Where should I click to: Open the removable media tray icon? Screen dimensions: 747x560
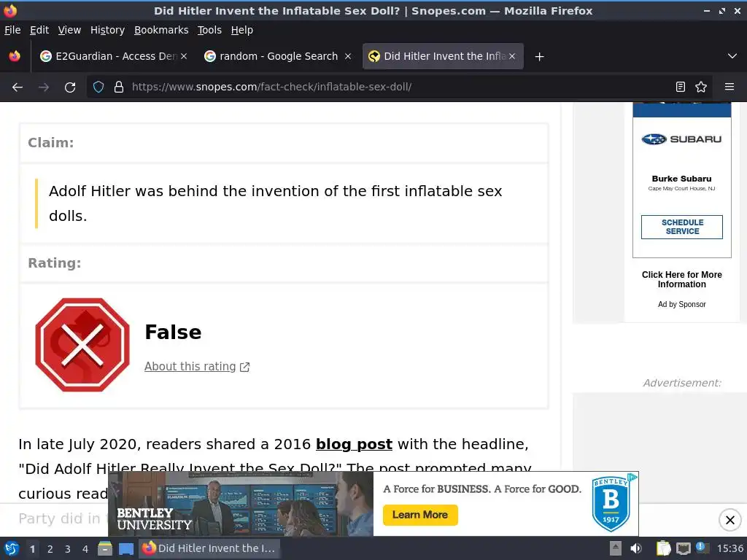[616, 548]
